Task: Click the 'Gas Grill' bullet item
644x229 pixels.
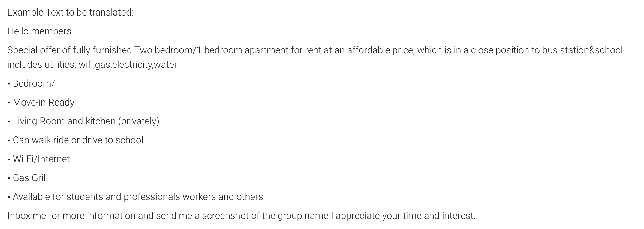Action: [28, 178]
